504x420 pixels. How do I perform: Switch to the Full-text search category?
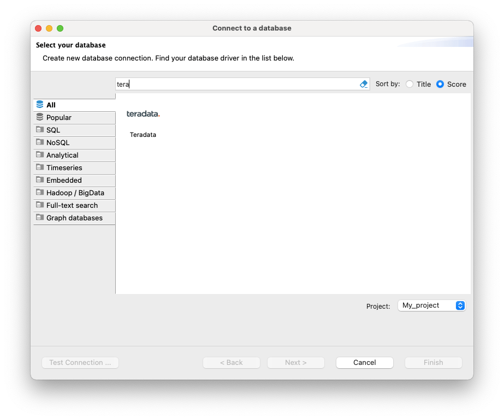[x=40, y=205]
